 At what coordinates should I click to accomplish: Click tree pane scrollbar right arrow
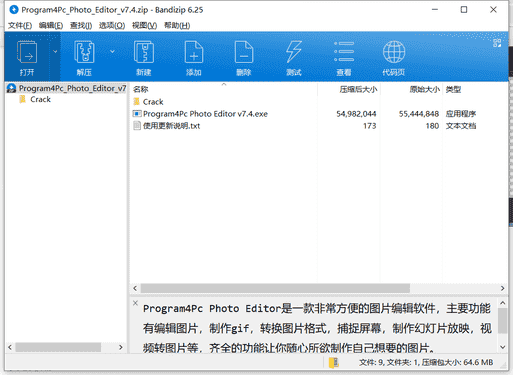tap(121, 347)
